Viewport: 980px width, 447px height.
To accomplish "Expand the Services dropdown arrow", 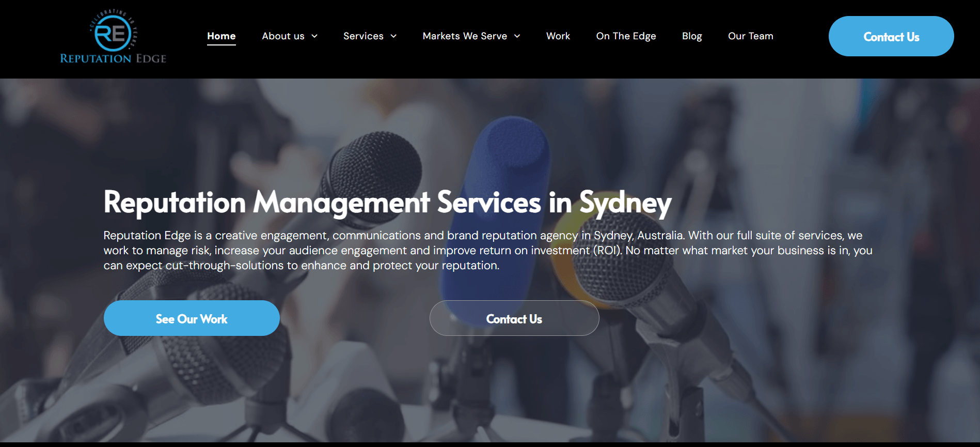I will pyautogui.click(x=393, y=36).
